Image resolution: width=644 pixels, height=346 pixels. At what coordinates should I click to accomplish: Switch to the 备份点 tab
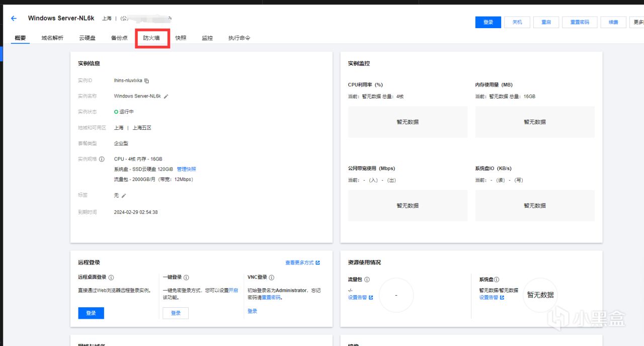[x=119, y=38]
